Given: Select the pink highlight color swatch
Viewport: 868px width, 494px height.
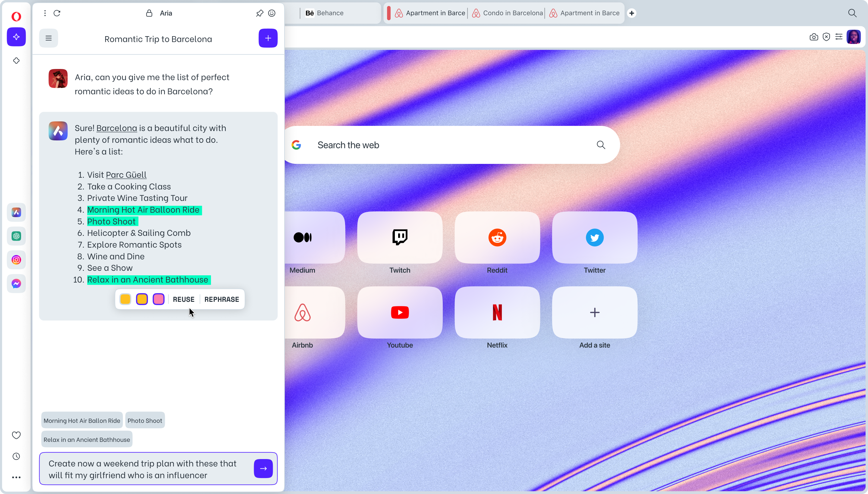Looking at the screenshot, I should 158,299.
